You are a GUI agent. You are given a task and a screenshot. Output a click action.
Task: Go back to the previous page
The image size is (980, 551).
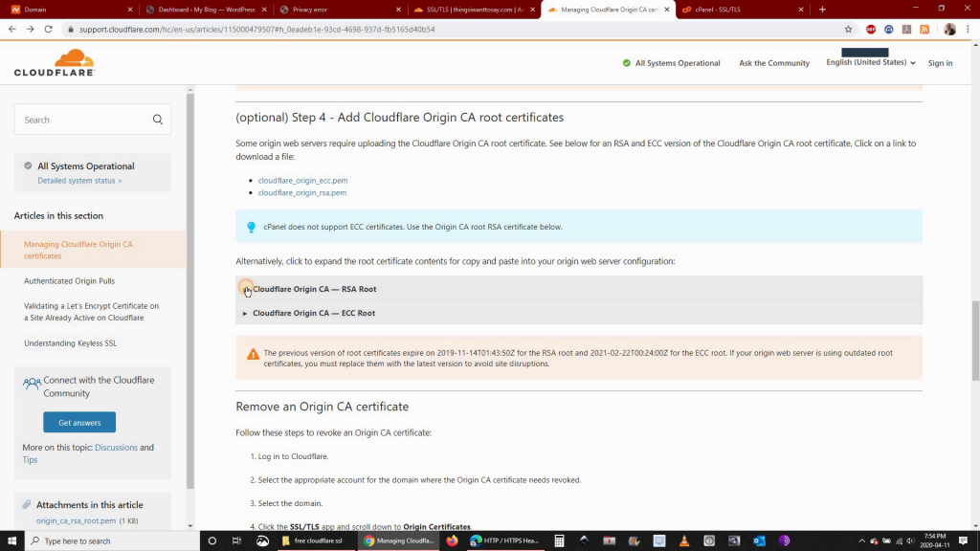(x=11, y=29)
